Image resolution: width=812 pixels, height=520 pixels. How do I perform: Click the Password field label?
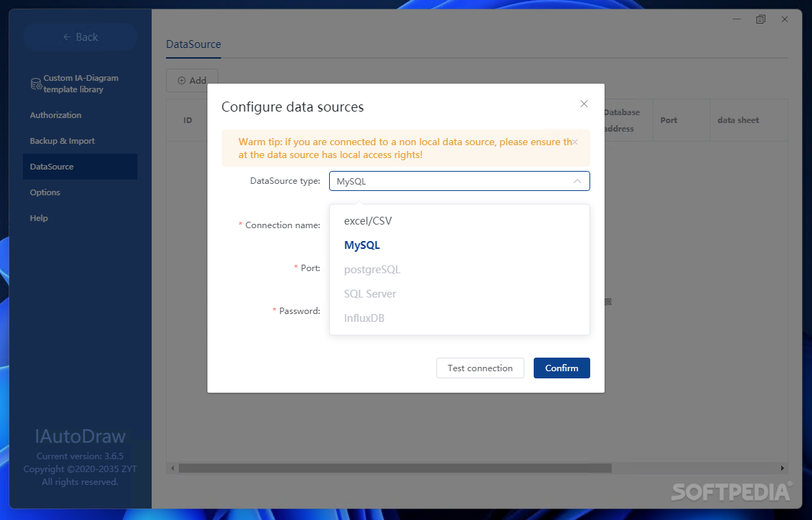point(299,311)
